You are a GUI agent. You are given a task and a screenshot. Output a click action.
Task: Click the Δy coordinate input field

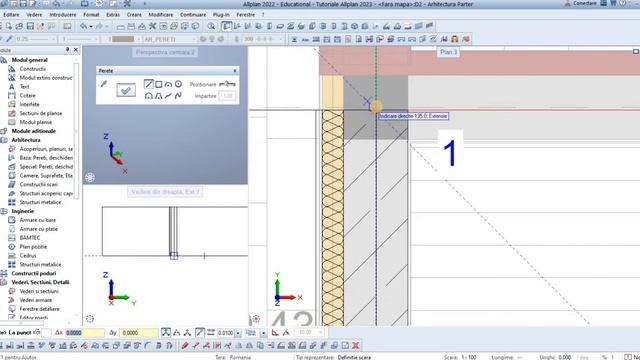click(x=139, y=333)
